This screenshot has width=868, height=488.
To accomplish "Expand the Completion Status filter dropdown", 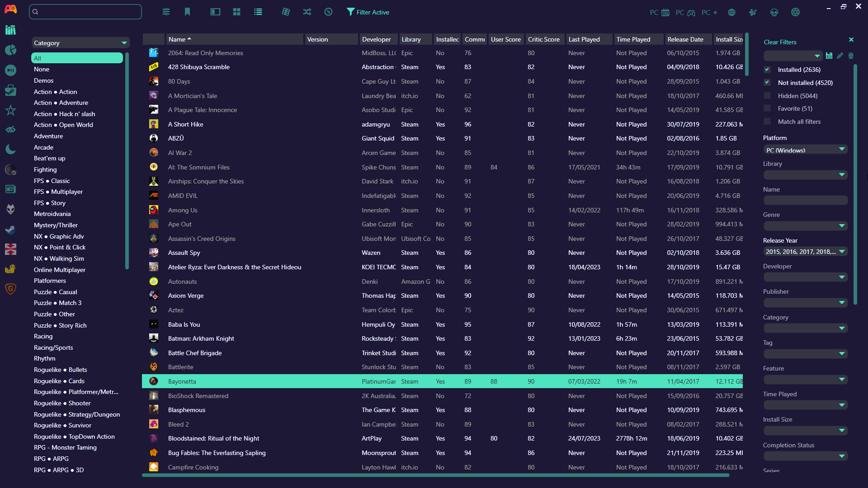I will click(805, 456).
